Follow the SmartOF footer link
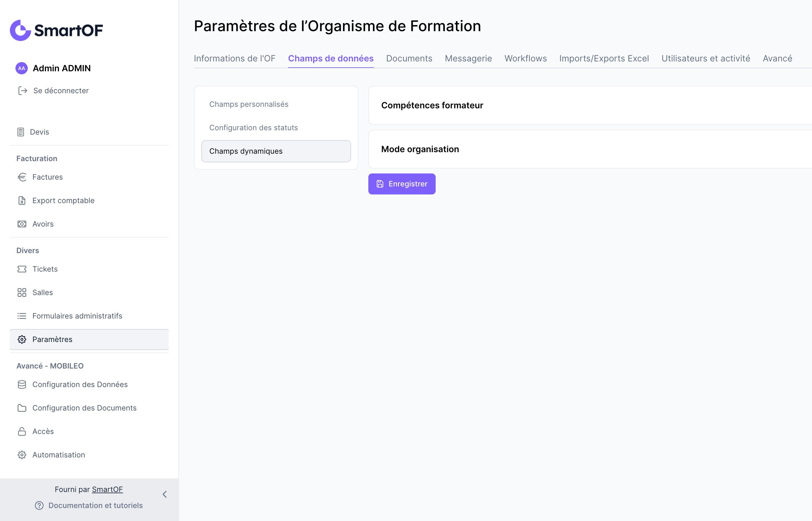This screenshot has width=812, height=521. 107,489
